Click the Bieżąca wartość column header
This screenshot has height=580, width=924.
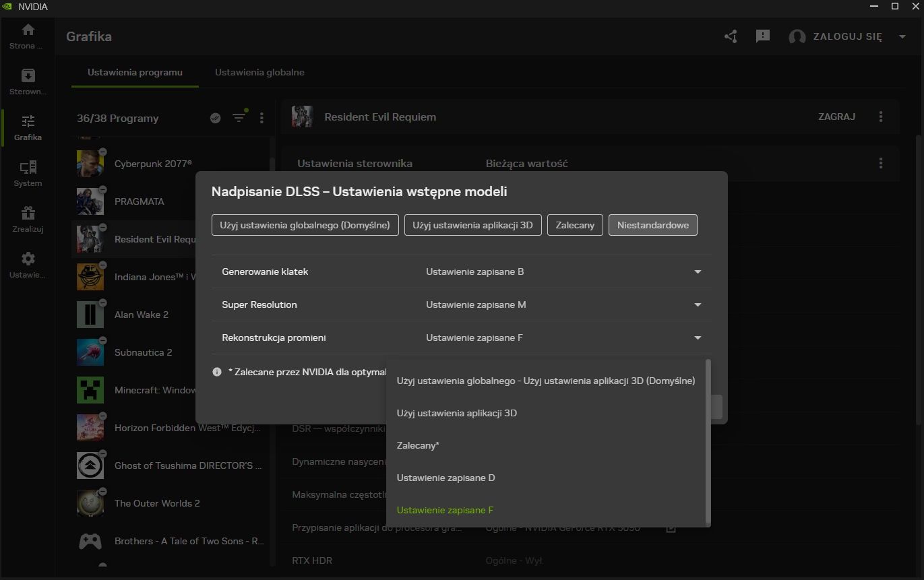tap(527, 163)
